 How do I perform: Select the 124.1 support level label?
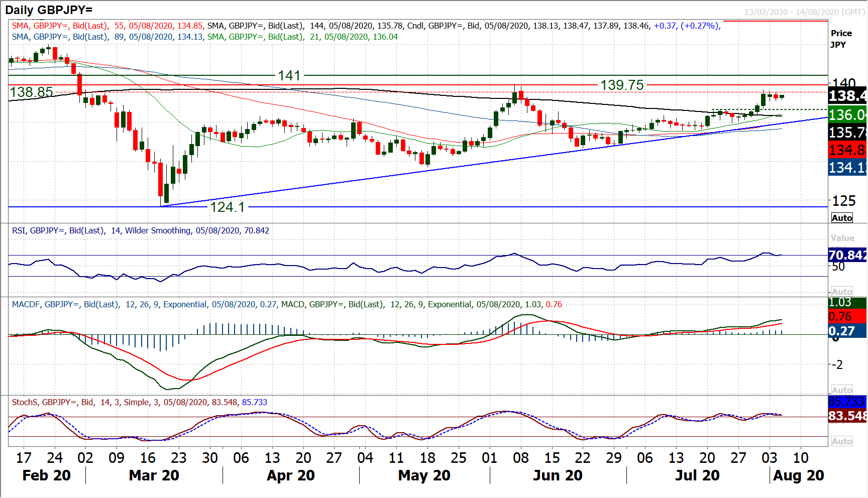[227, 207]
